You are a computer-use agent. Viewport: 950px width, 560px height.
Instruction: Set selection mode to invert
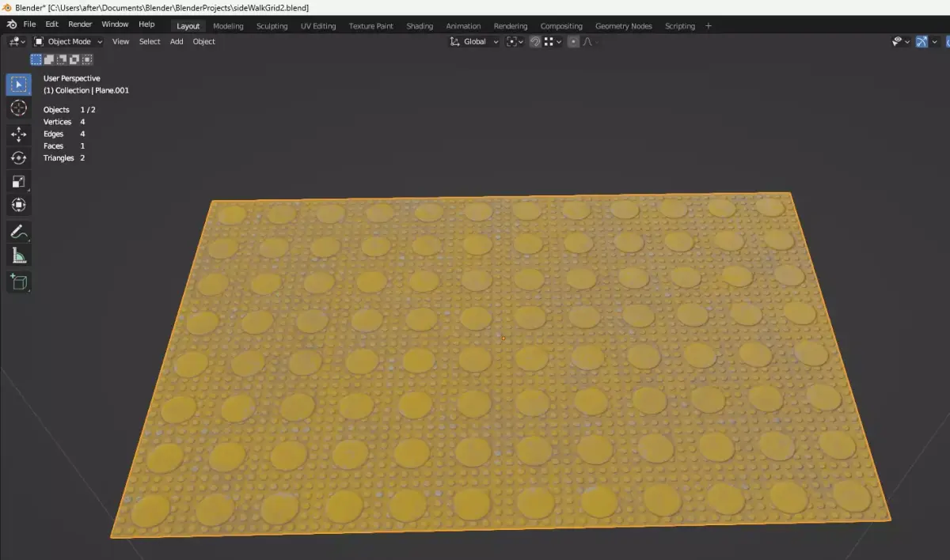(x=74, y=59)
